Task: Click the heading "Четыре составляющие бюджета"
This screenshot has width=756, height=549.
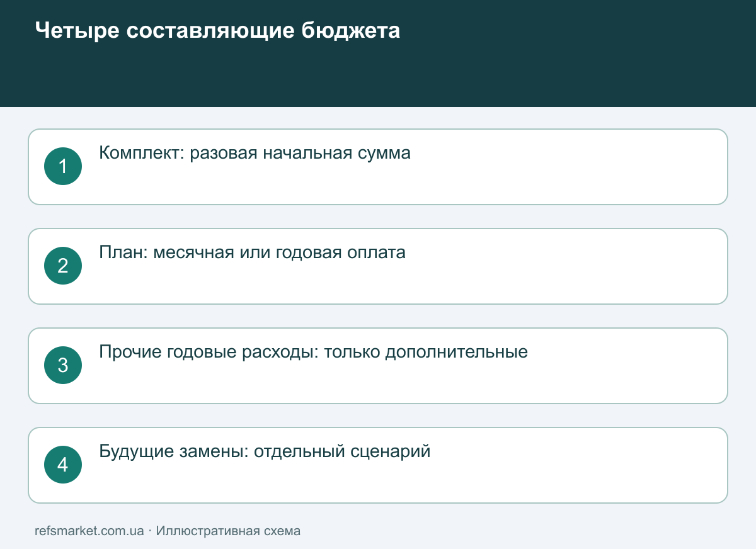Action: click(x=217, y=30)
